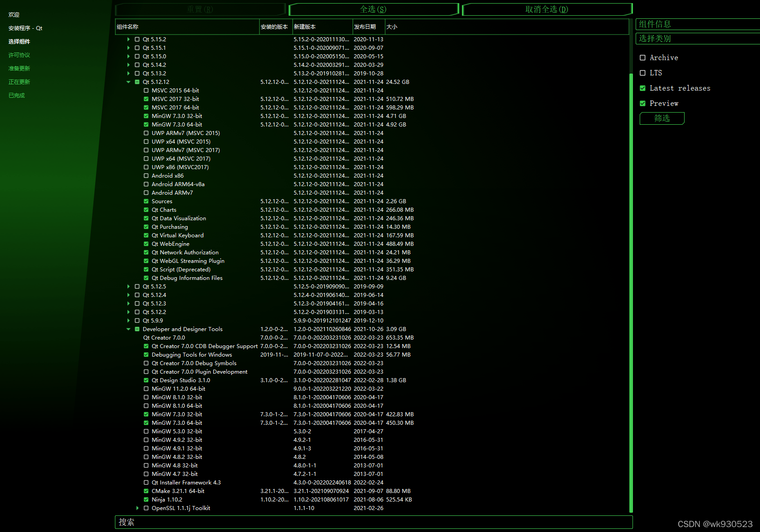Check the Archive category checkbox
The width and height of the screenshot is (760, 532).
point(642,57)
